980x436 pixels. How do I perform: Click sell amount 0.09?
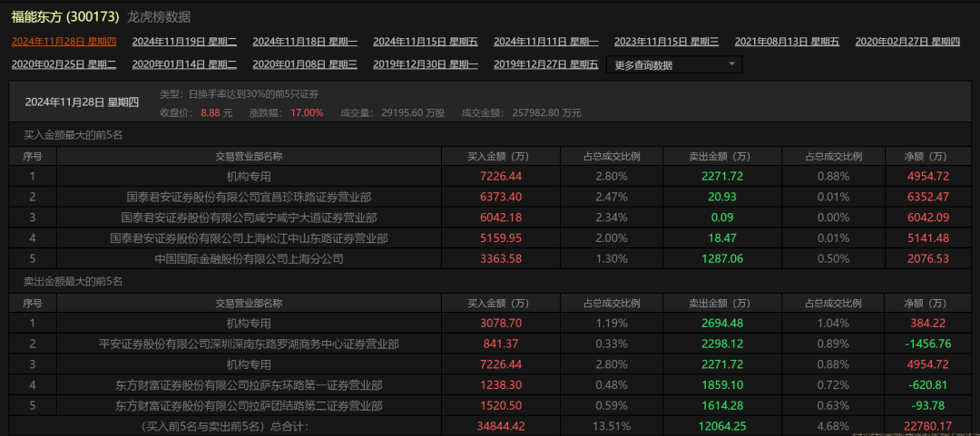[722, 218]
